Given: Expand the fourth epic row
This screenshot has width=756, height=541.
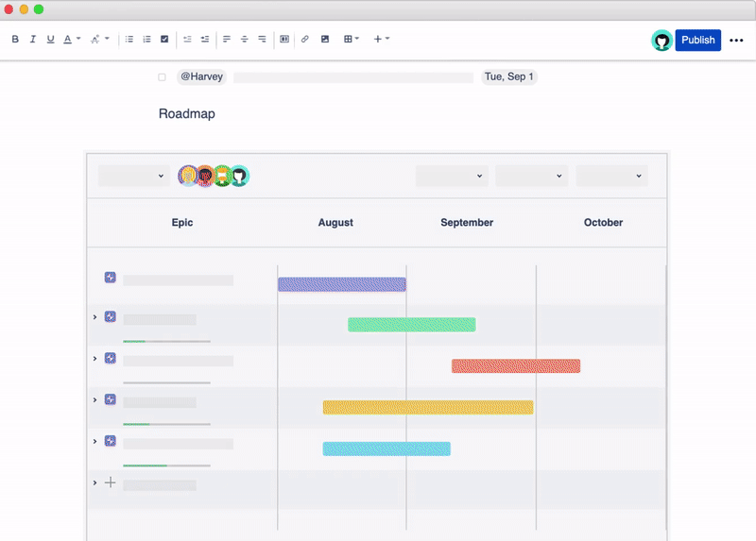Looking at the screenshot, I should pos(95,399).
